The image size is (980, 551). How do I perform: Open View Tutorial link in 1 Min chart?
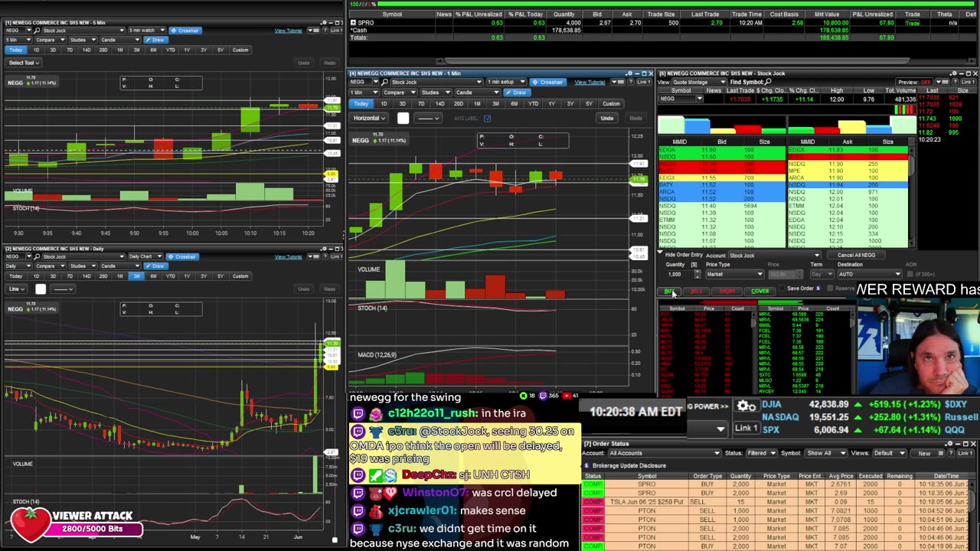(x=590, y=82)
